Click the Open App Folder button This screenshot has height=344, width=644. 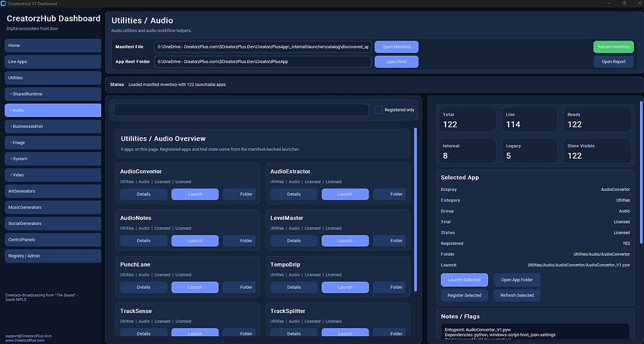tap(517, 280)
